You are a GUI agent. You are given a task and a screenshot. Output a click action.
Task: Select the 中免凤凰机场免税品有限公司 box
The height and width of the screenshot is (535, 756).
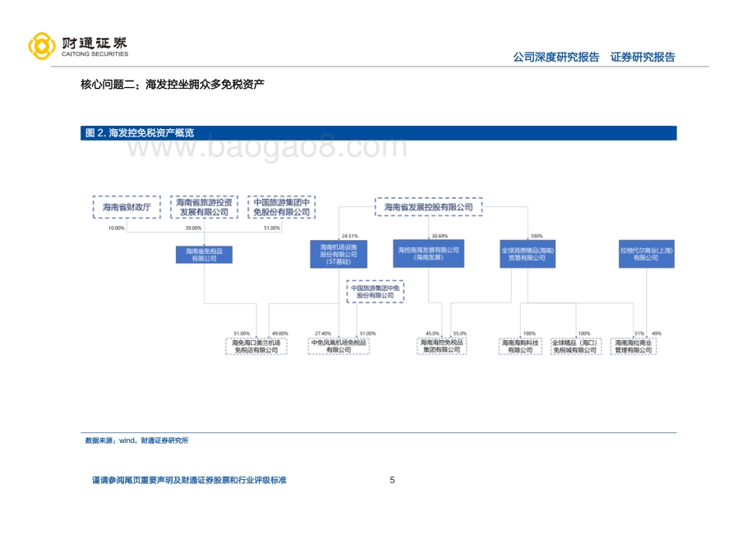pyautogui.click(x=339, y=347)
